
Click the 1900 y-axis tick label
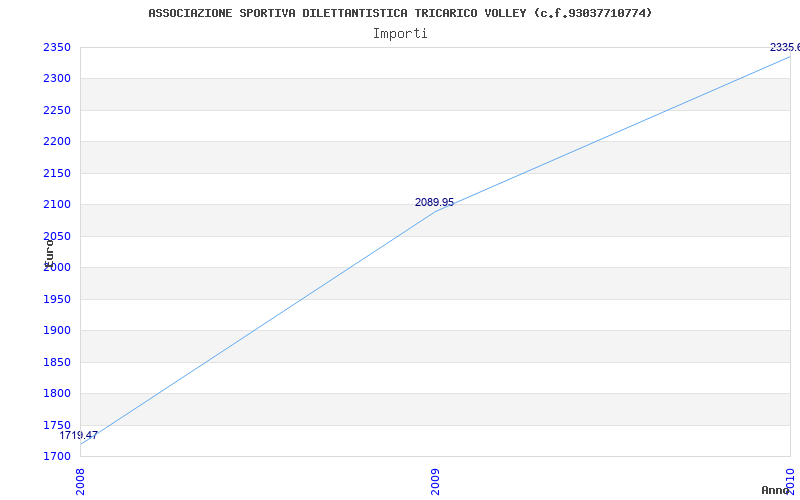point(57,331)
